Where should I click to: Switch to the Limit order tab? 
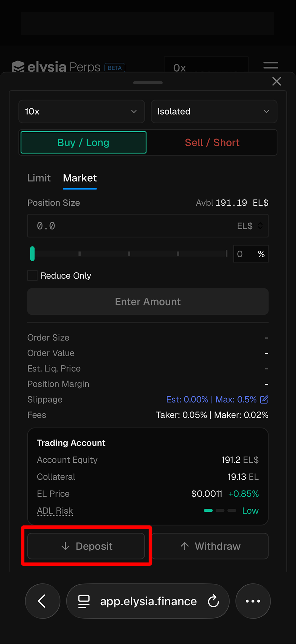coord(39,178)
